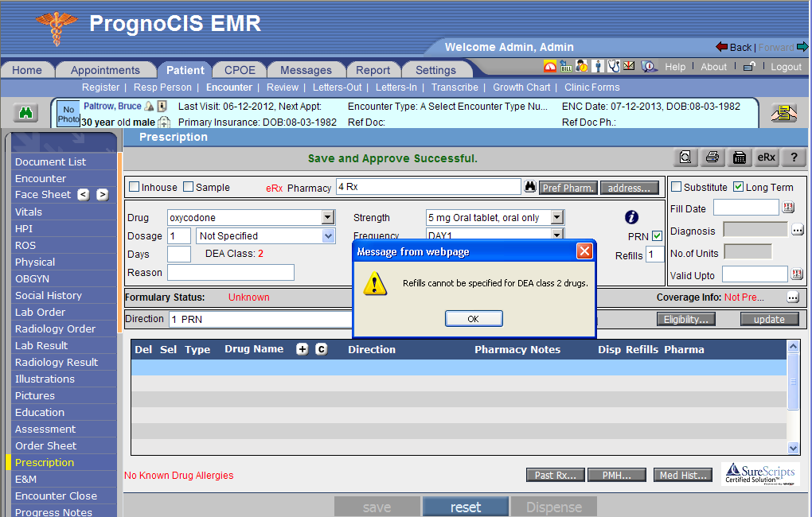Open the print preview magnifier icon
The height and width of the screenshot is (517, 812).
pyautogui.click(x=685, y=157)
